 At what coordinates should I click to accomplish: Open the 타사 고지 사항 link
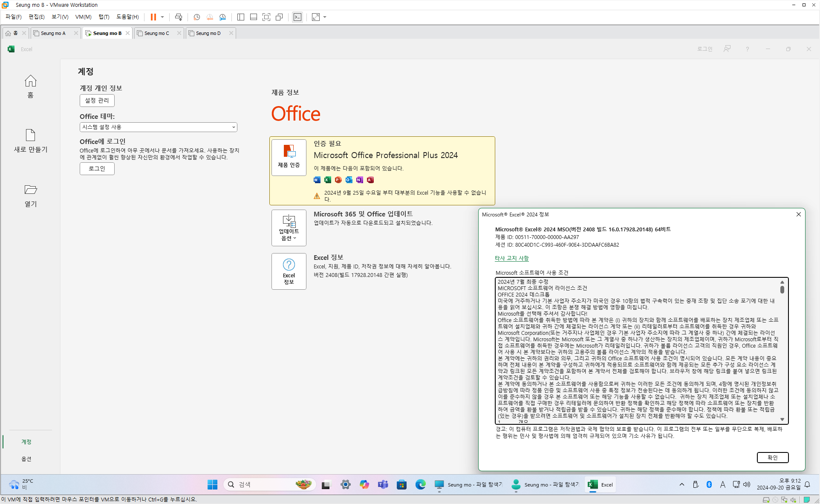click(511, 258)
